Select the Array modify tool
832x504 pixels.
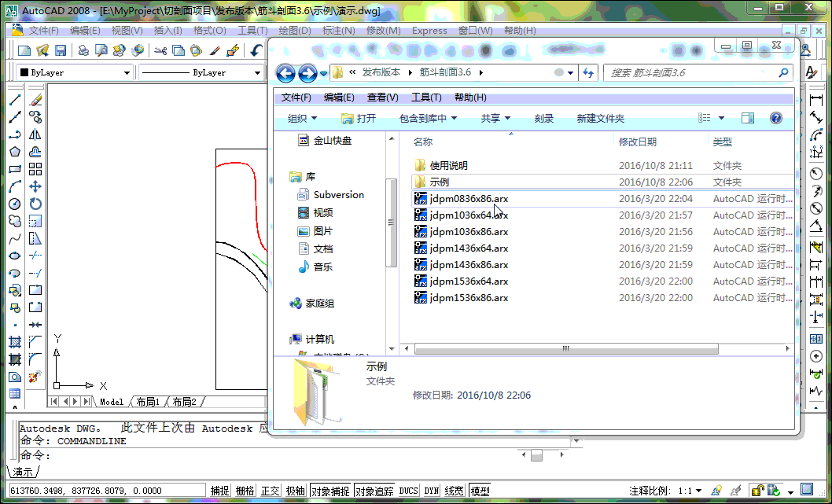(x=35, y=169)
